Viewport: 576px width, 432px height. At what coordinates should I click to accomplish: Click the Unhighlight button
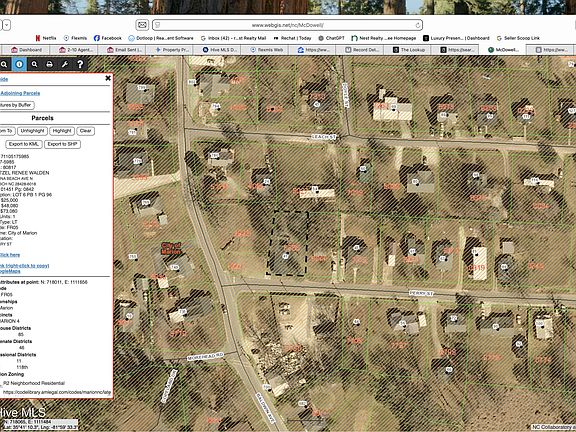(32, 131)
